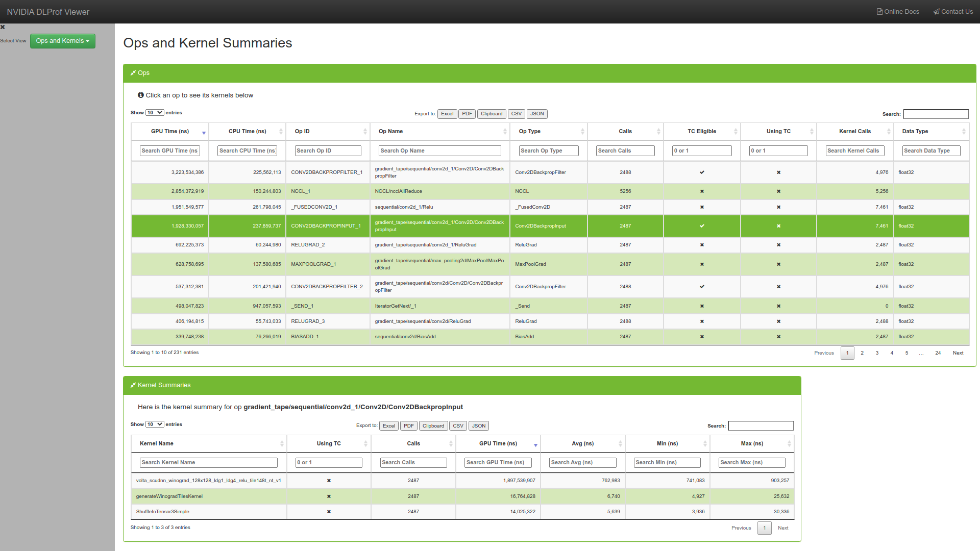
Task: Click the TC Eligible 0 or 1 filter
Action: 701,151
